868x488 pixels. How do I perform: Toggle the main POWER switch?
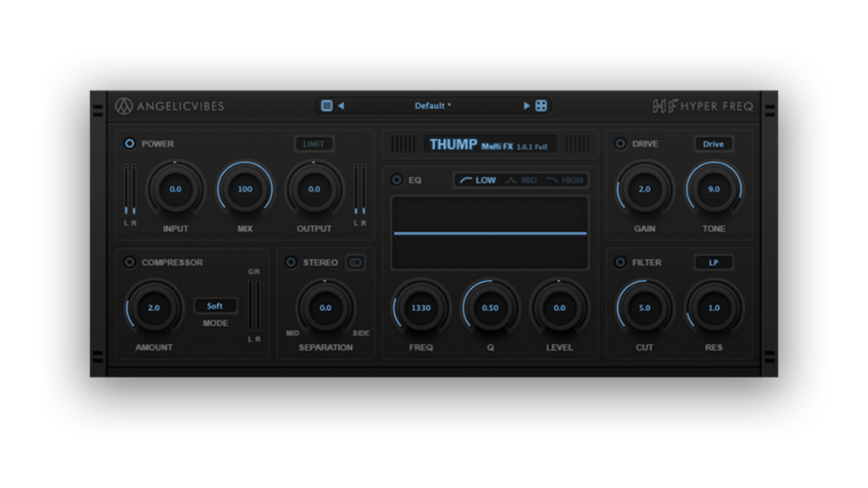tap(130, 144)
